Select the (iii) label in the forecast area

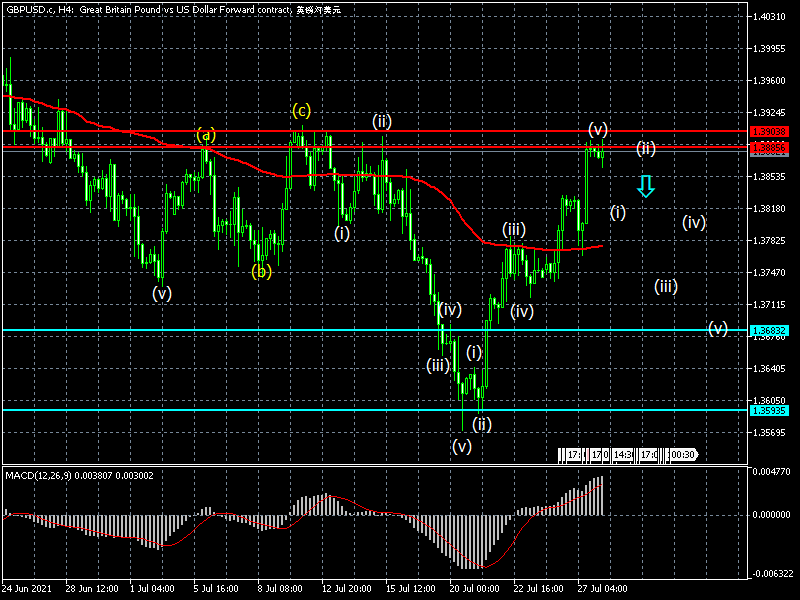[667, 286]
